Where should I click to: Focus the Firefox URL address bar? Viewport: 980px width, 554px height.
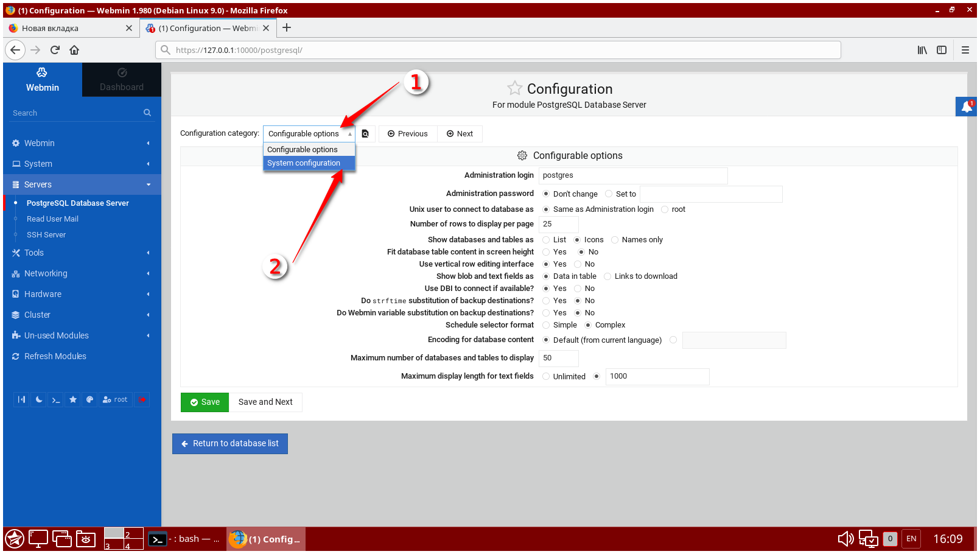point(498,50)
